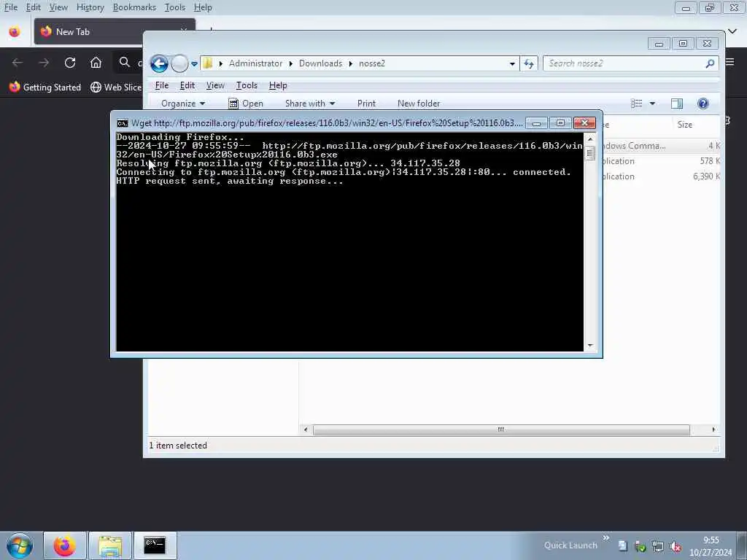The image size is (747, 560).
Task: Click Firefox icon in taskbar
Action: pyautogui.click(x=65, y=545)
